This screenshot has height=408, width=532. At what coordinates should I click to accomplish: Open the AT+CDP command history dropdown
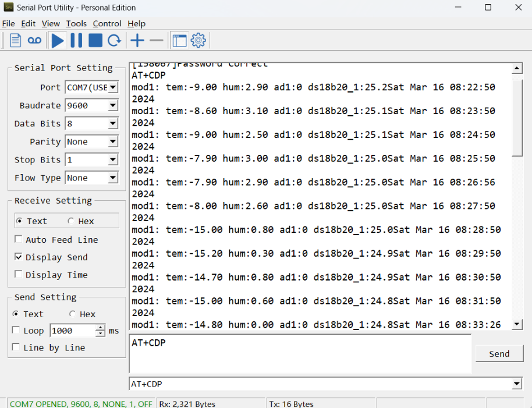point(516,384)
